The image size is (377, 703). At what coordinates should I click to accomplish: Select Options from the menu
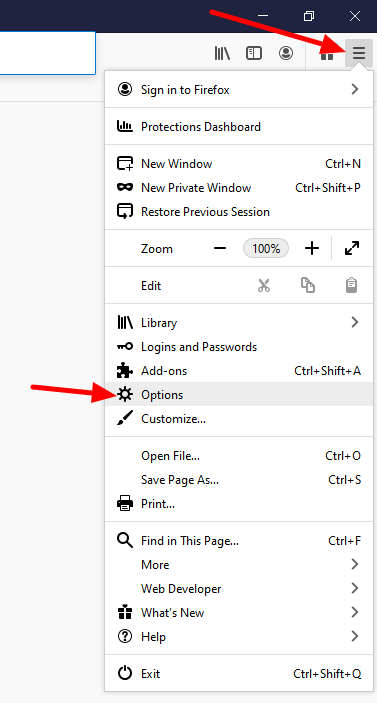[x=239, y=395]
